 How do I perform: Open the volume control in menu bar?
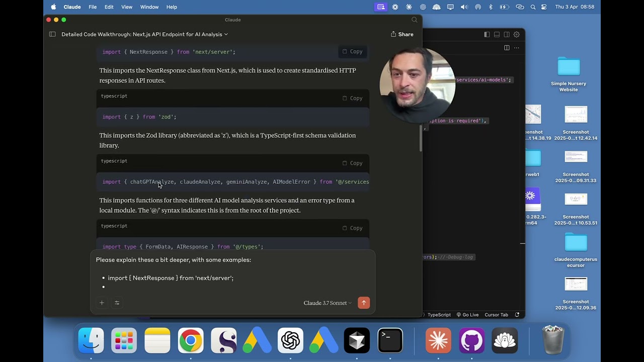click(464, 7)
